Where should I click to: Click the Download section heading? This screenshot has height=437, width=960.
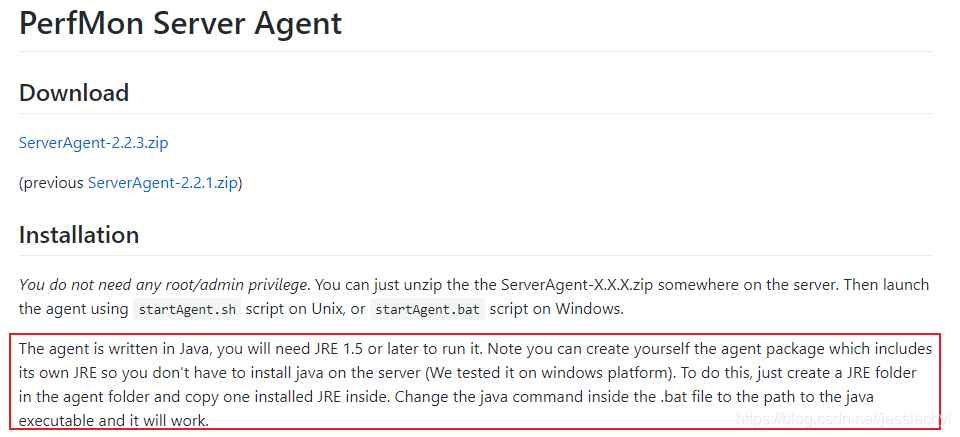point(74,93)
